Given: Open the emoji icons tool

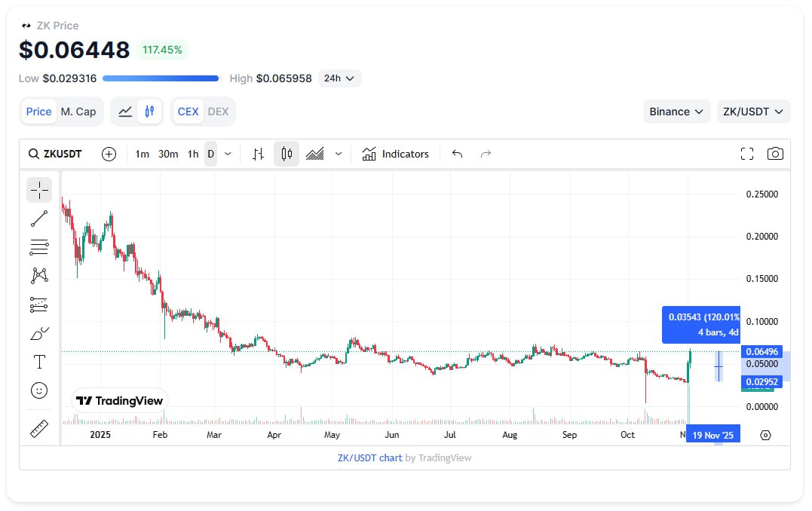Looking at the screenshot, I should coord(39,390).
